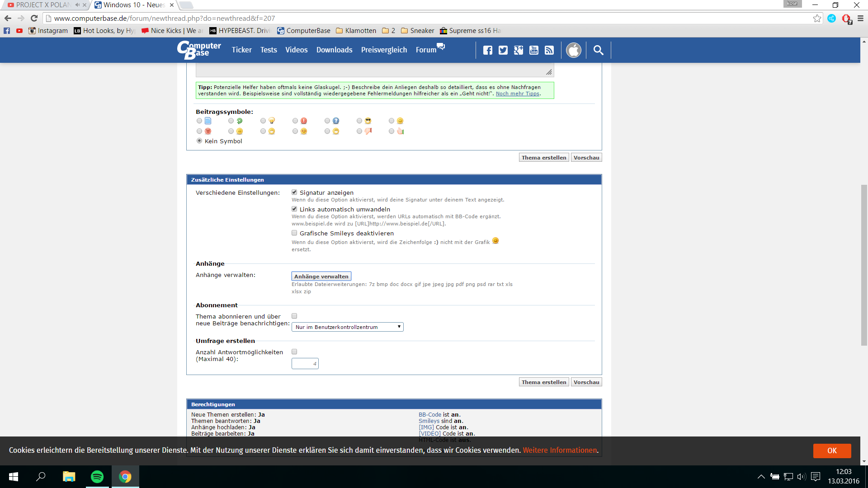Open the Preisvergleich navigation item
The image size is (868, 488).
[384, 50]
